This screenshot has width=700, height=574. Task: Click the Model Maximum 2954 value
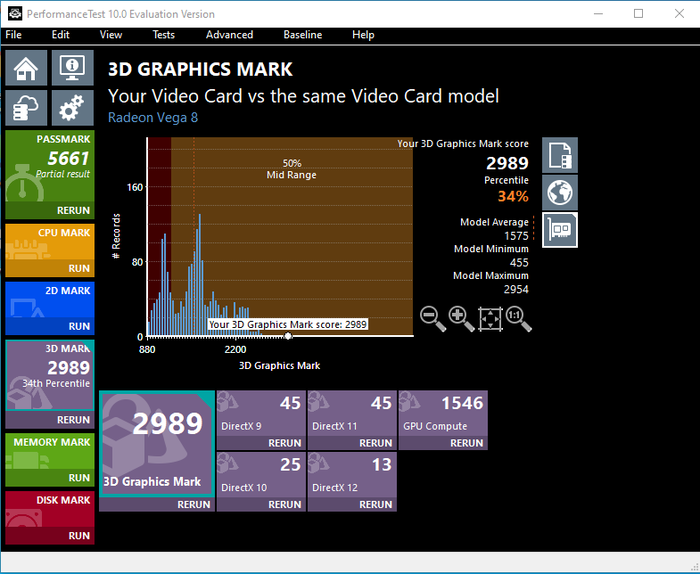pos(516,289)
